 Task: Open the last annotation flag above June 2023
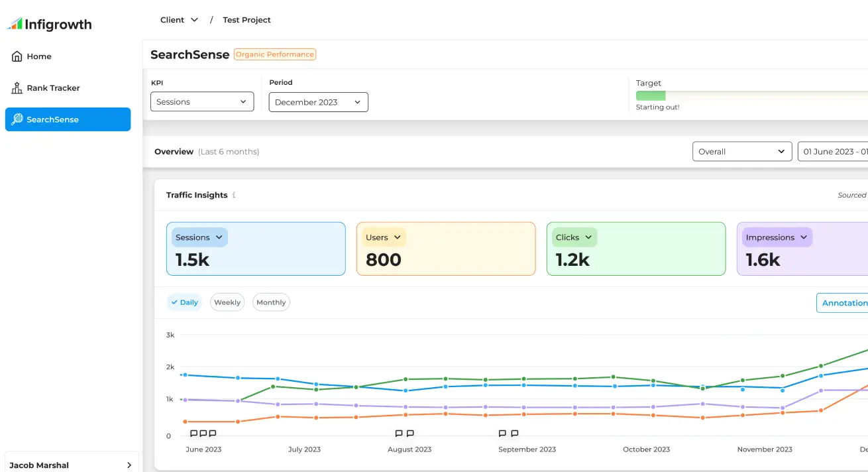(213, 433)
